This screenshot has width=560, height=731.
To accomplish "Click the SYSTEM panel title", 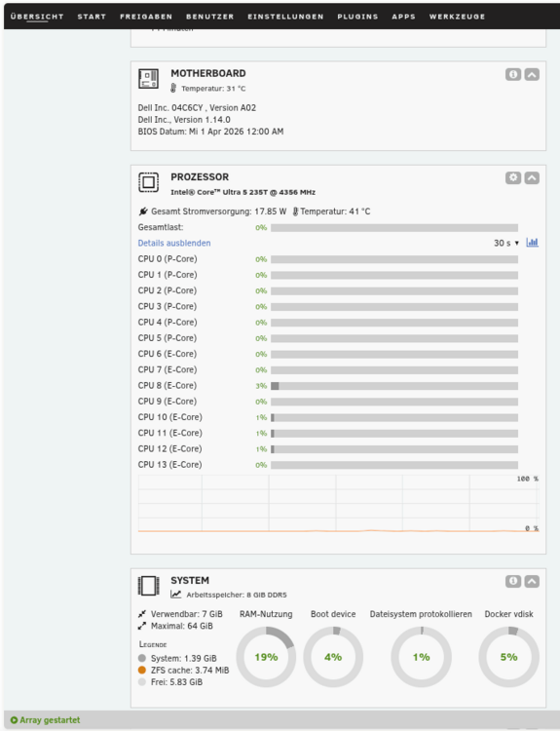I will pyautogui.click(x=190, y=581).
